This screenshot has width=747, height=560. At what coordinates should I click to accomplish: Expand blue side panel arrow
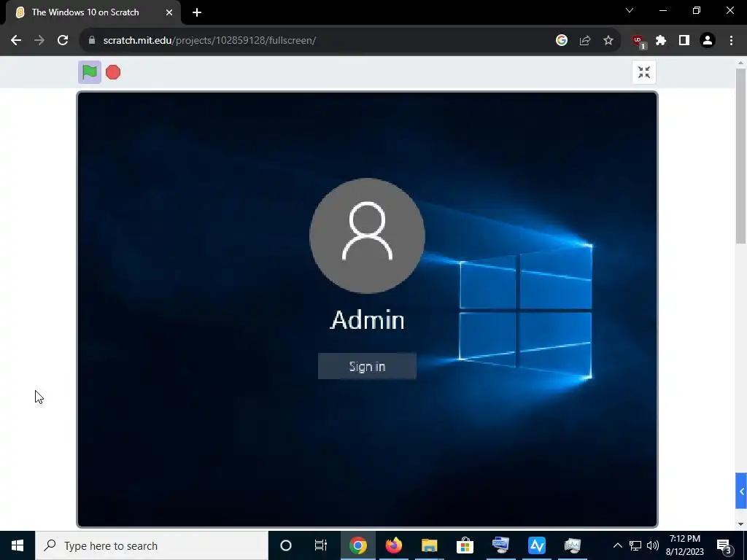click(x=741, y=491)
